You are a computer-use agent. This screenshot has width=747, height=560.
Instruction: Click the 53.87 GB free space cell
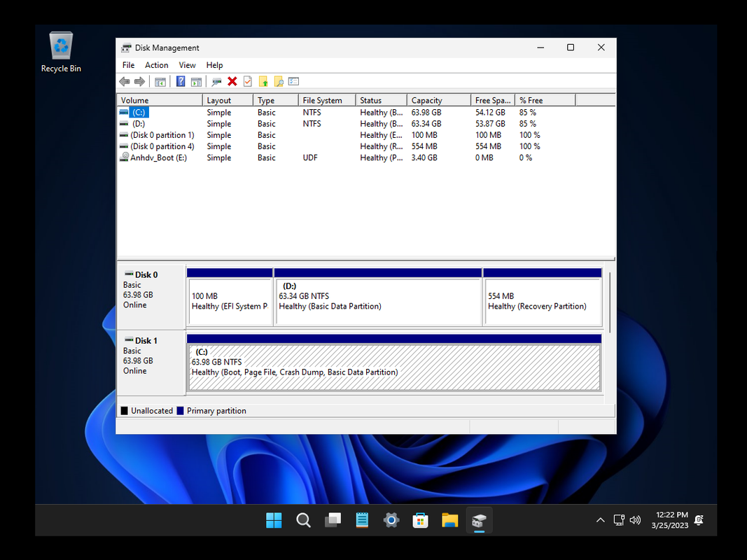(490, 124)
